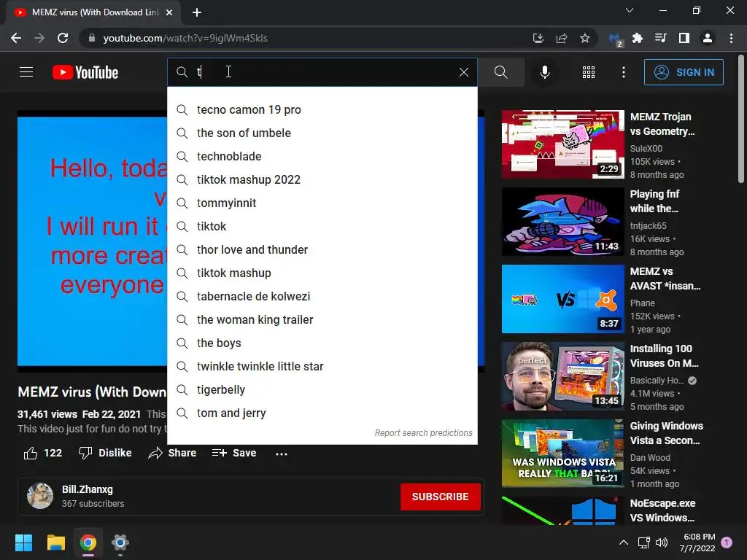The image size is (747, 560).
Task: Choose "tiktok mashup 2022" suggestion
Action: click(322, 179)
